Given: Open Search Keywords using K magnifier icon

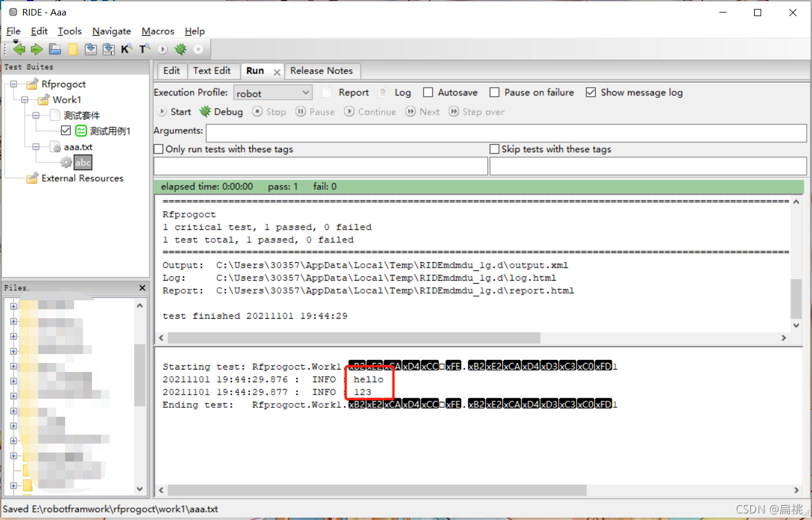Looking at the screenshot, I should 126,49.
